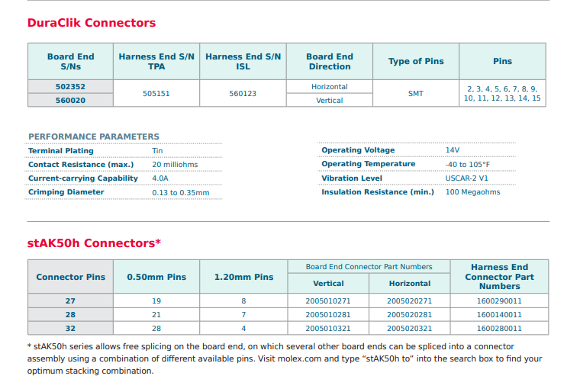Click the Pins header in DuraClik table
This screenshot has height=392, width=580.
[502, 61]
